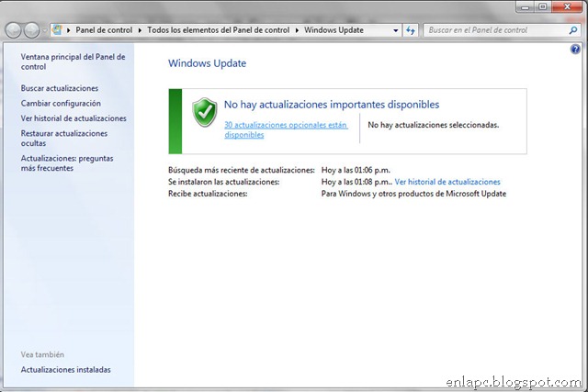The width and height of the screenshot is (588, 392).
Task: Click the Forward navigation arrow button
Action: (x=32, y=30)
